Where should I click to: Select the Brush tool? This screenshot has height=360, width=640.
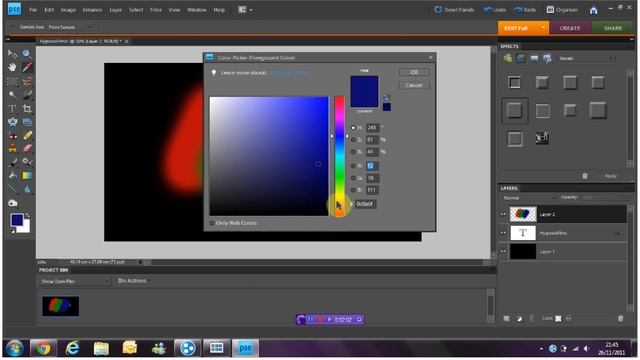click(12, 162)
